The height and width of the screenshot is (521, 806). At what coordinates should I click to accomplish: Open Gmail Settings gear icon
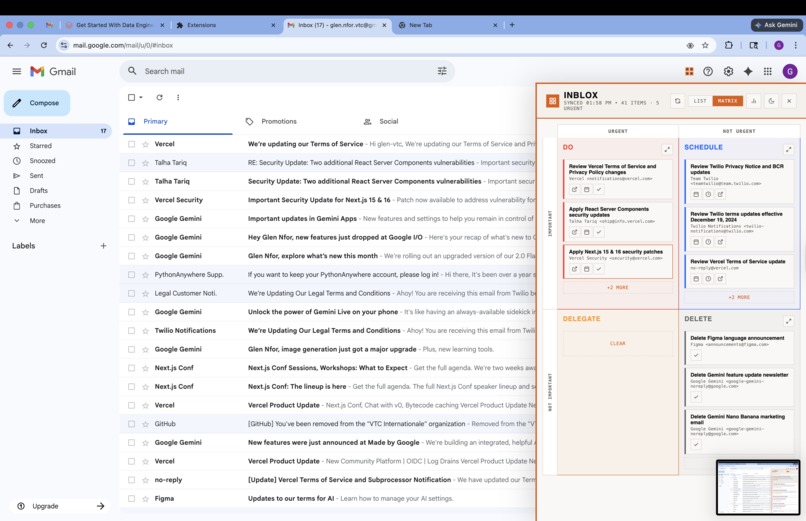[728, 71]
